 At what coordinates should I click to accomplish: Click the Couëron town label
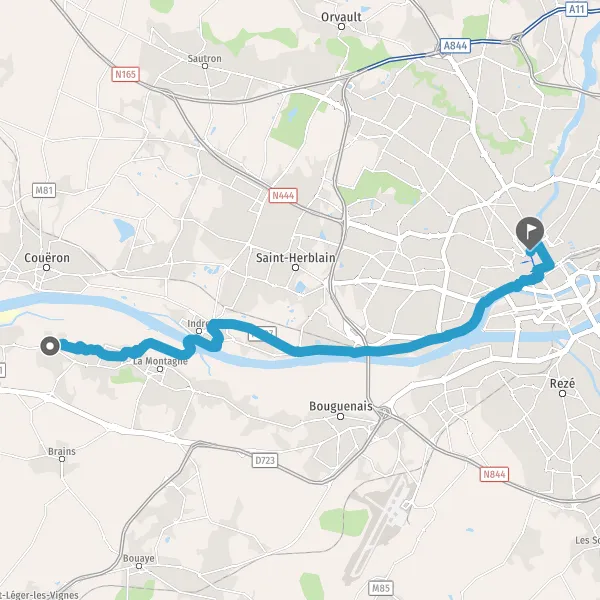point(47,258)
